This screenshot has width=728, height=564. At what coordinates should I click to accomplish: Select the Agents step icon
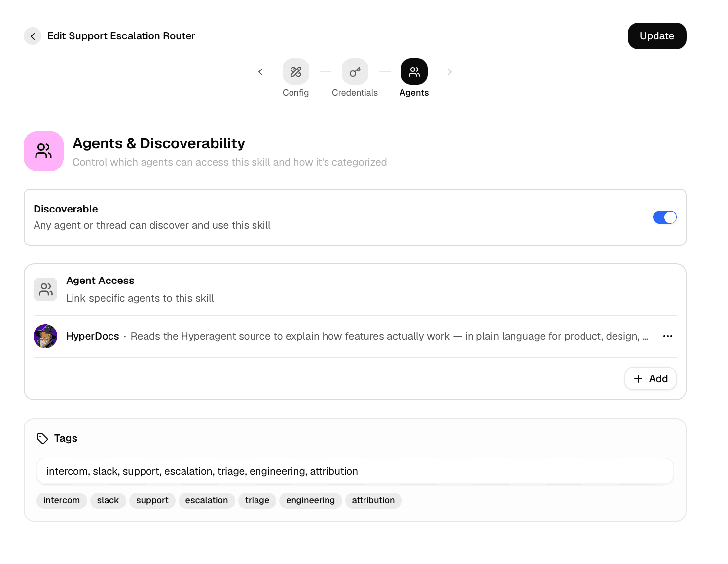414,71
